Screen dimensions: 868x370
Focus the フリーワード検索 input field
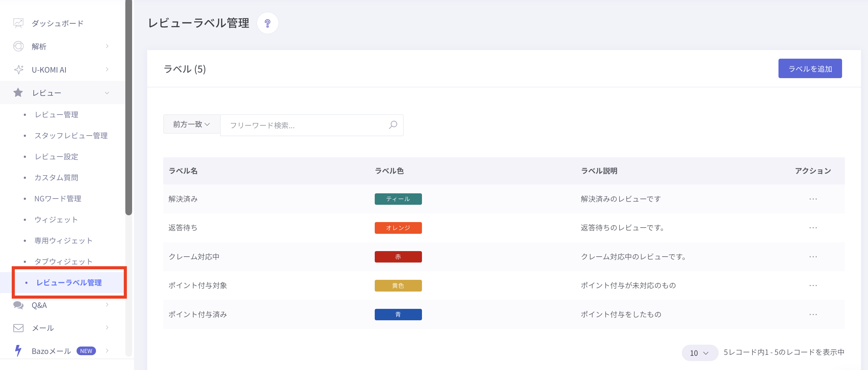[303, 125]
